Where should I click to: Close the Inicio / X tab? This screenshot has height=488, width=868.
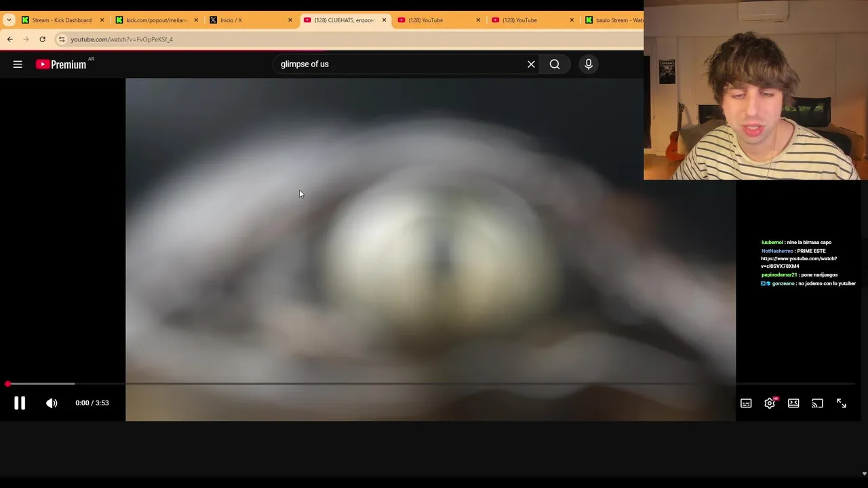(290, 20)
